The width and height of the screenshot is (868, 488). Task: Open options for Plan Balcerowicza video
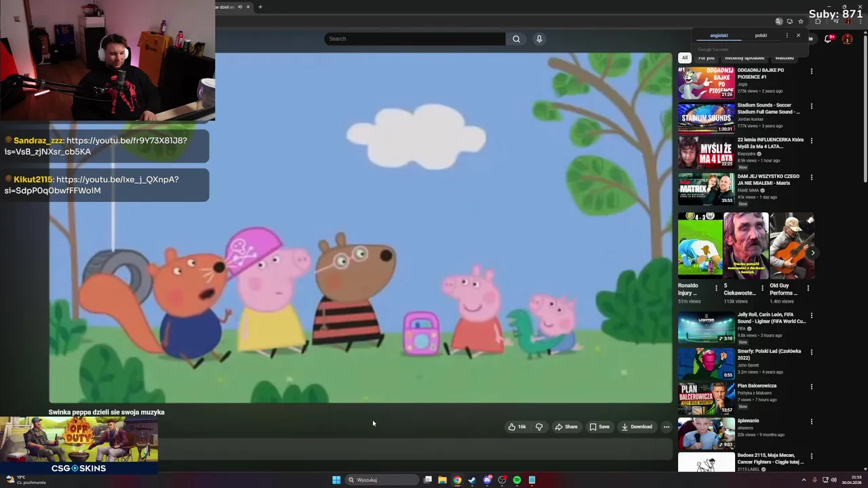[811, 387]
